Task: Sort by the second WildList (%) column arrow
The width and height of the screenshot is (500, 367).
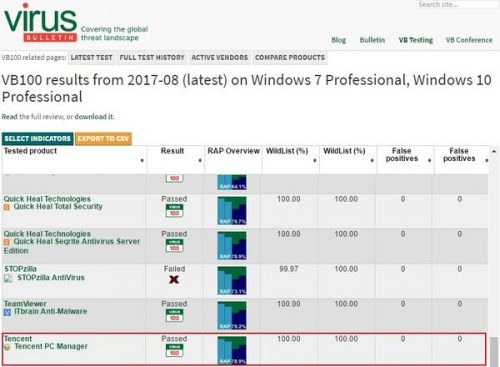Action: coord(372,160)
